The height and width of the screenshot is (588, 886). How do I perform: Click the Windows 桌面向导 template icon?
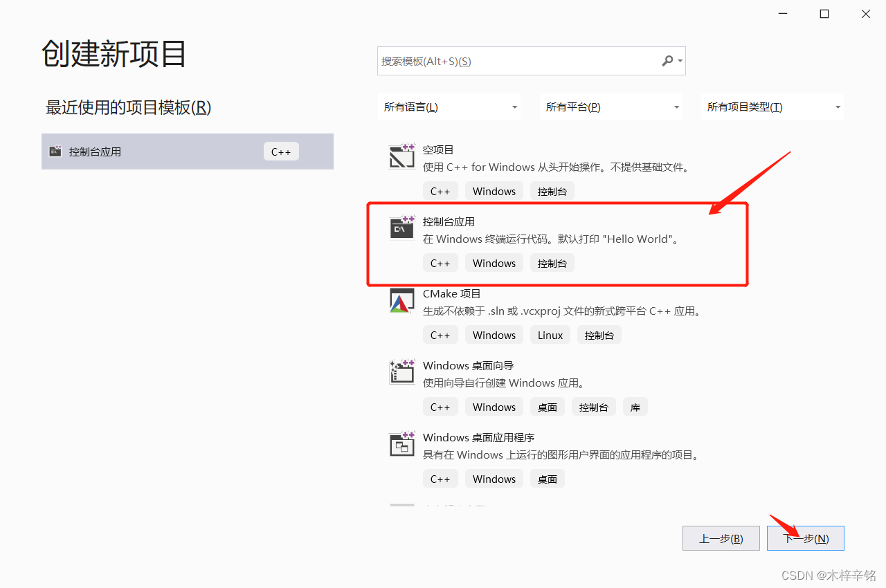pos(401,372)
